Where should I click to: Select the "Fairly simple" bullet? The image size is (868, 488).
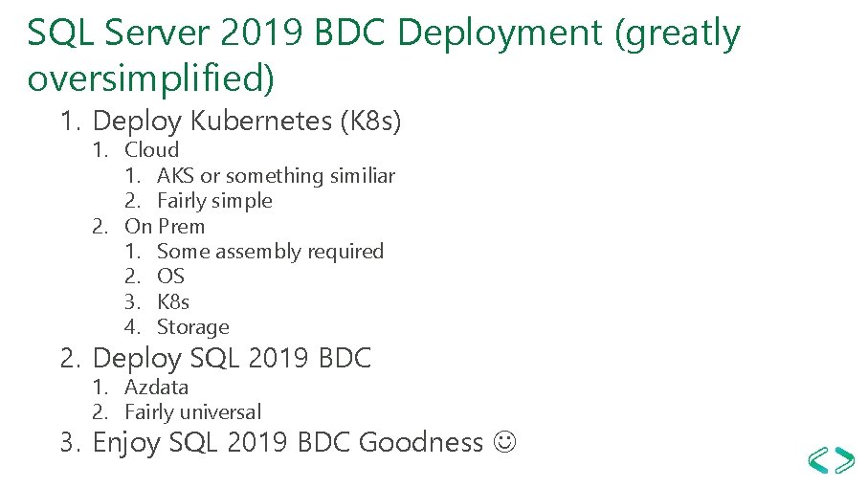click(214, 201)
